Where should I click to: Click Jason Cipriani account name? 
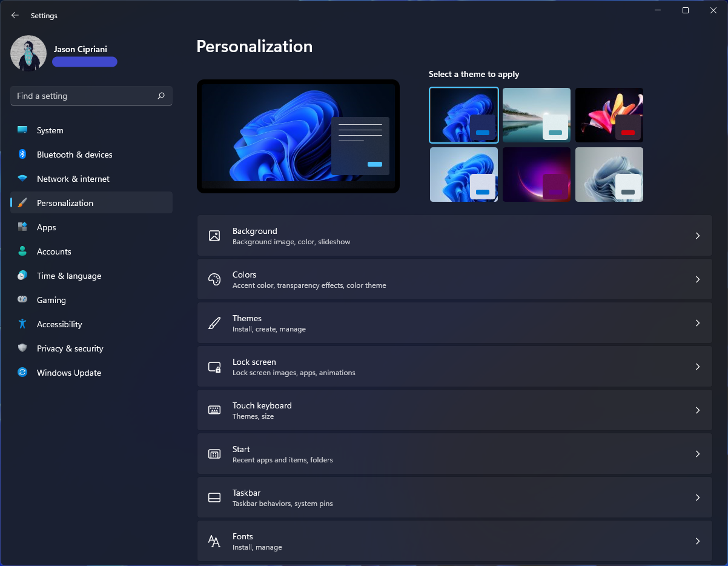[x=81, y=49]
